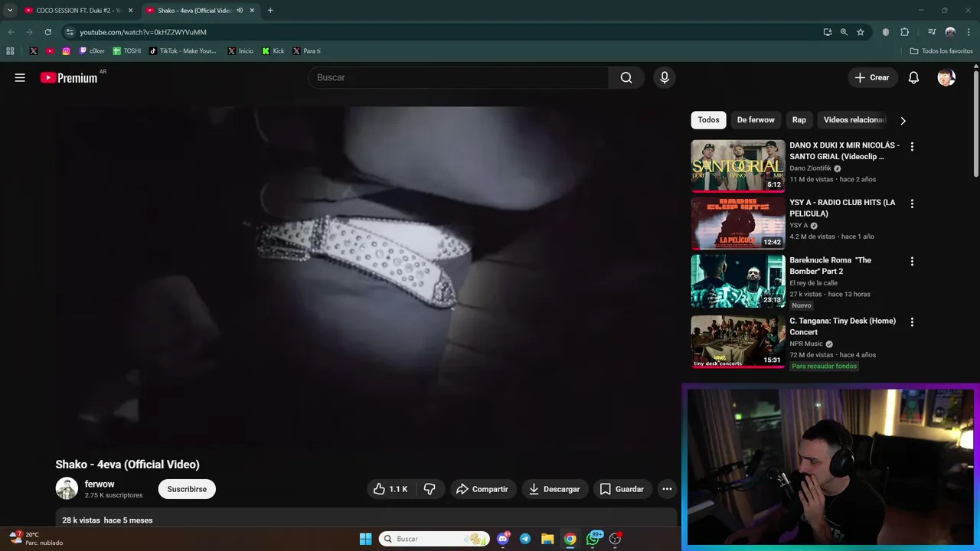Click the Para recaudar fondos badge
This screenshot has width=980, height=551.
click(825, 367)
